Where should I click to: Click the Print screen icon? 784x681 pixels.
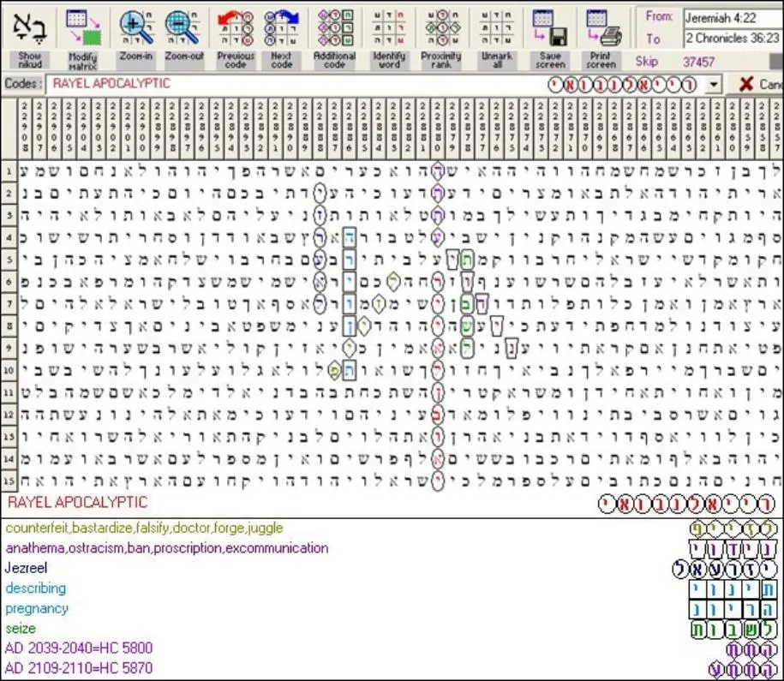point(603,27)
